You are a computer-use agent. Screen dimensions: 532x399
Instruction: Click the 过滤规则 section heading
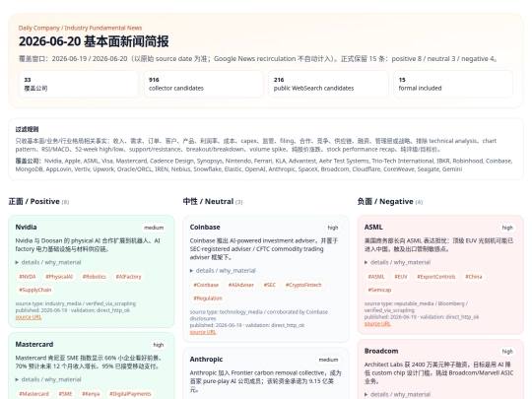click(27, 129)
